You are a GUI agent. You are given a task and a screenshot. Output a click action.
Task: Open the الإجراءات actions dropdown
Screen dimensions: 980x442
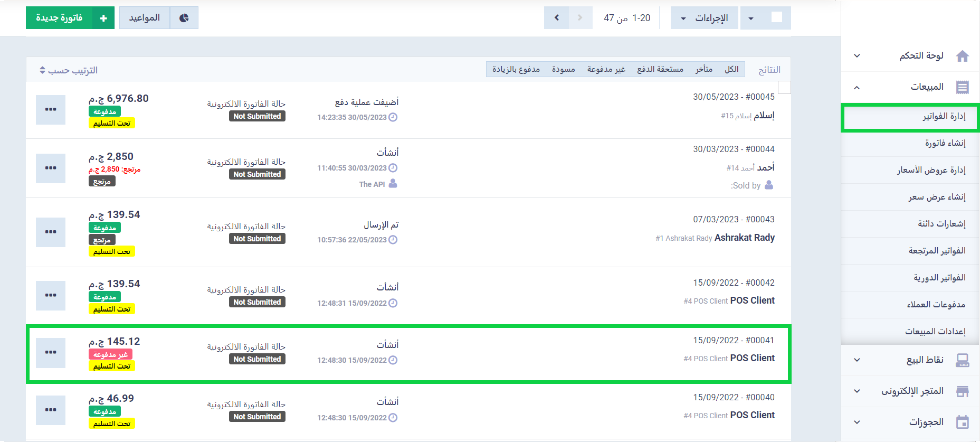(x=705, y=18)
